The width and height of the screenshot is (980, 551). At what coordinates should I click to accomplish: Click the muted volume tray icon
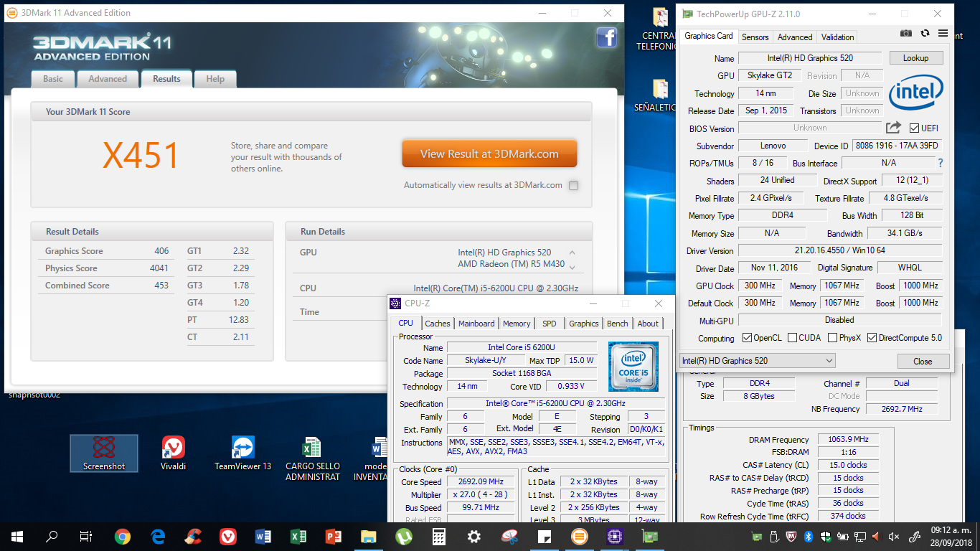(x=894, y=536)
